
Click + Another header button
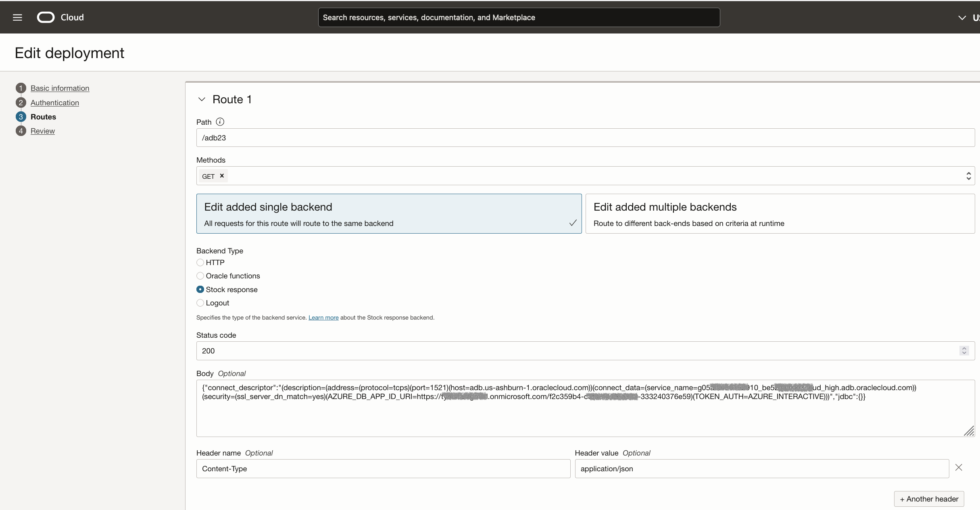pyautogui.click(x=929, y=499)
